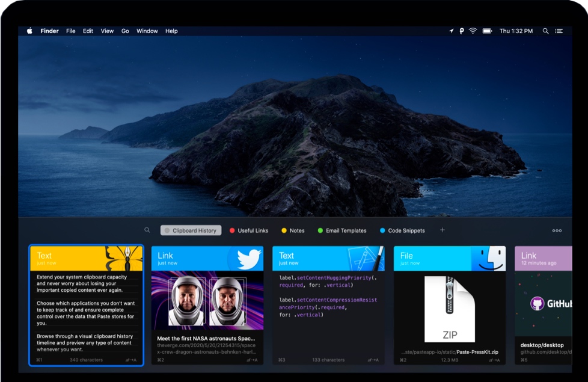Click the location arrow in menu bar
Image resolution: width=588 pixels, height=382 pixels.
click(451, 31)
